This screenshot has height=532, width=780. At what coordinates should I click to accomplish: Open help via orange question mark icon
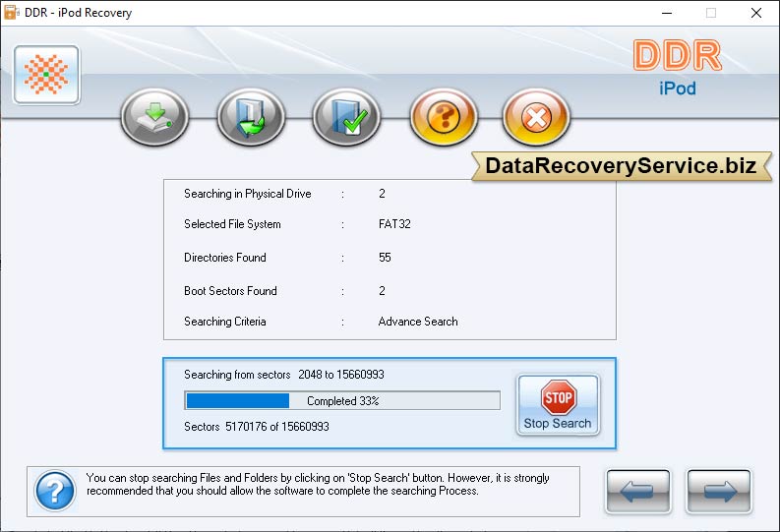444,117
